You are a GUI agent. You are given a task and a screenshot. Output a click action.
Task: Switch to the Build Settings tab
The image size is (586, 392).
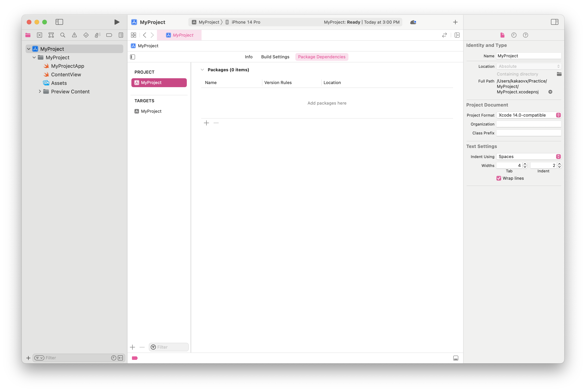(x=275, y=57)
